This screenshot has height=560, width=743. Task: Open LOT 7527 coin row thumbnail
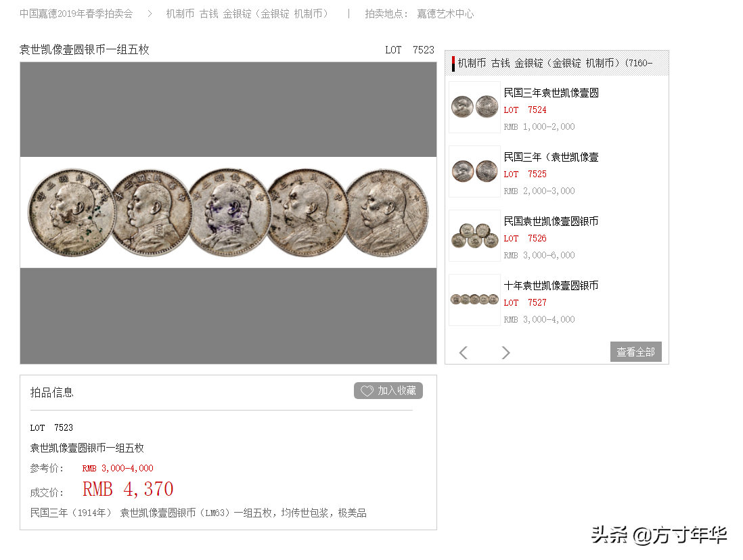(474, 300)
